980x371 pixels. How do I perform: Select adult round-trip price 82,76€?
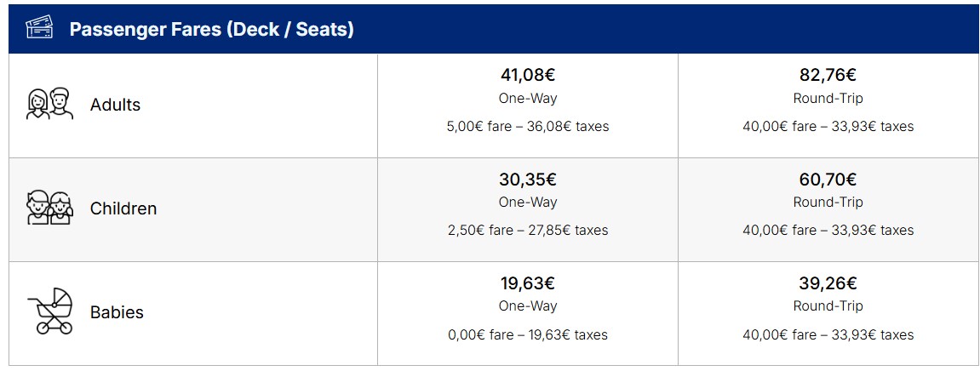pyautogui.click(x=828, y=75)
